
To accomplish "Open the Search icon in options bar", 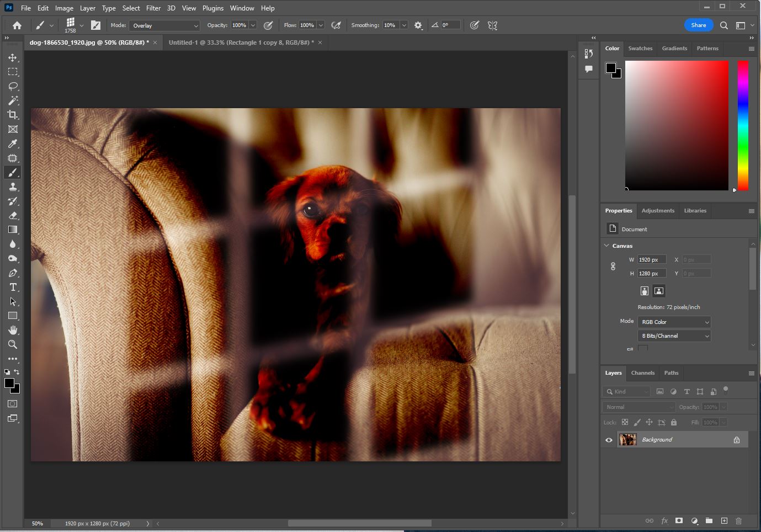I will (x=724, y=25).
